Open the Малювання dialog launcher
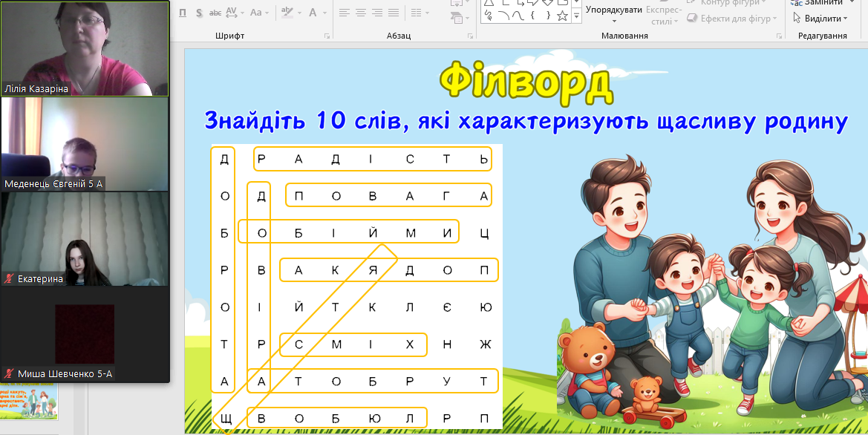Screen dimensions: 868x435 pyautogui.click(x=780, y=36)
